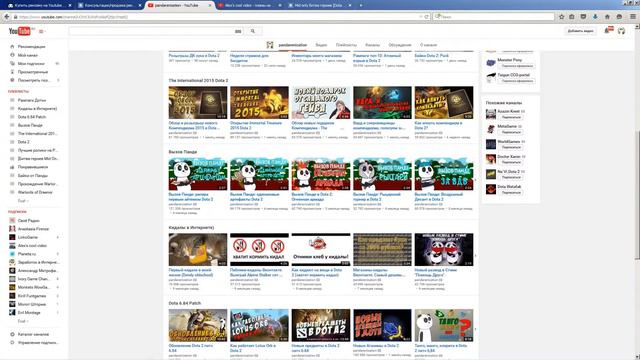Image resolution: width=640 pixels, height=360 pixels.
Task: Click subscription button under Monster Pony
Action: point(517,66)
